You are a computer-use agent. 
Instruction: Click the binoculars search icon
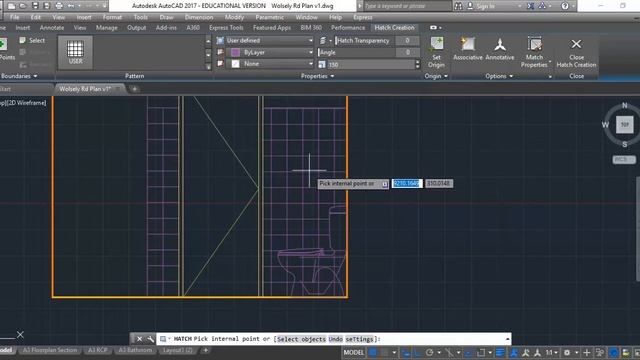point(458,6)
